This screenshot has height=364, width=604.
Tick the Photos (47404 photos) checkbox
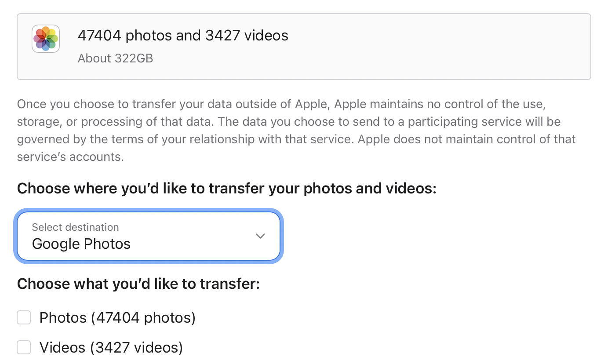24,317
